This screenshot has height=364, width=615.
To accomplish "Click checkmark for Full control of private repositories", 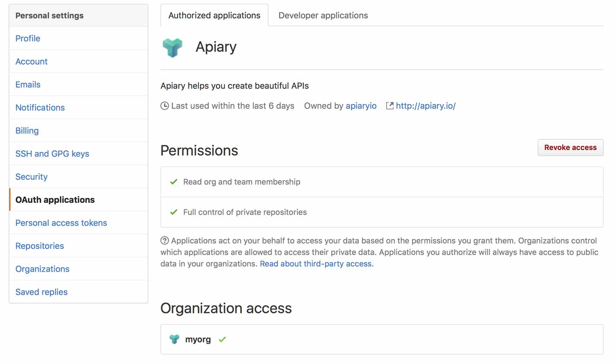I will click(174, 212).
